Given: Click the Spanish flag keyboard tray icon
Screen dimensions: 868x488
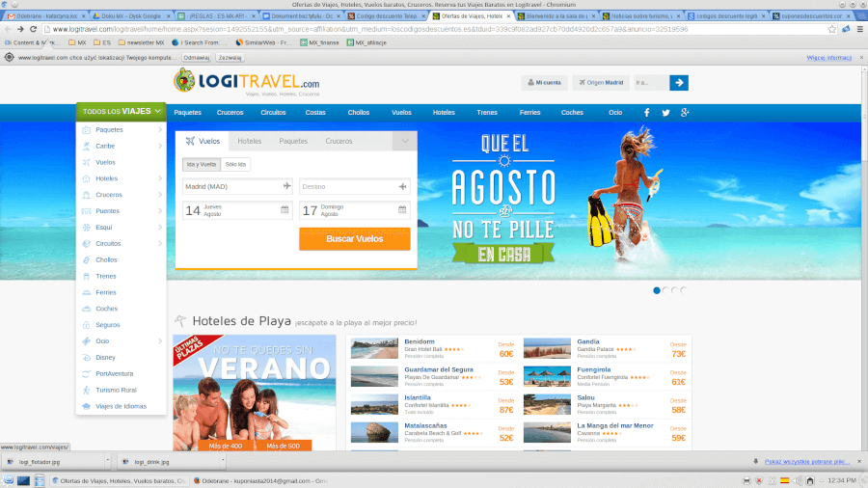Looking at the screenshot, I should click(x=784, y=480).
